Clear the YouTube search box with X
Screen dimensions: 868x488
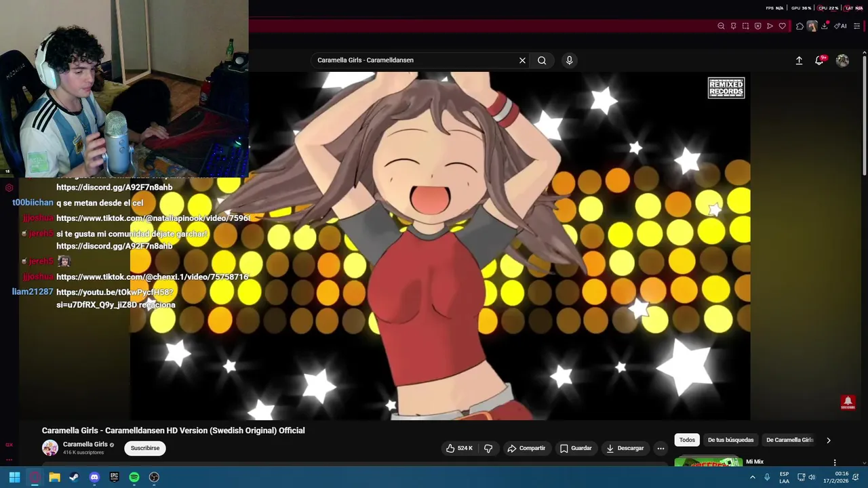(x=522, y=60)
